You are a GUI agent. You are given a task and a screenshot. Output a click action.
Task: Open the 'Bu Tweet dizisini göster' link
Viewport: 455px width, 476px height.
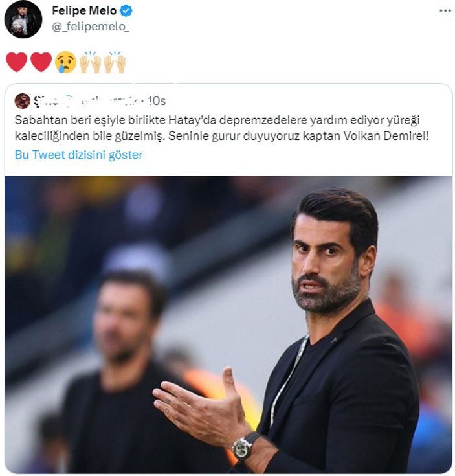click(x=78, y=155)
